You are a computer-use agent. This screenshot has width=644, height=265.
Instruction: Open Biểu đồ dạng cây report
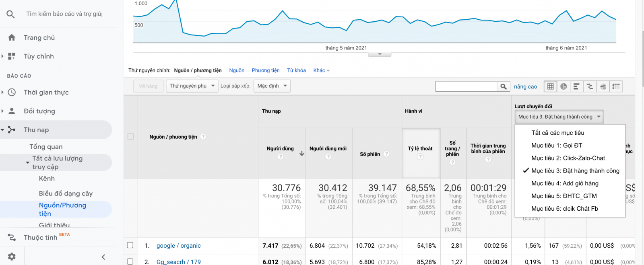click(66, 193)
